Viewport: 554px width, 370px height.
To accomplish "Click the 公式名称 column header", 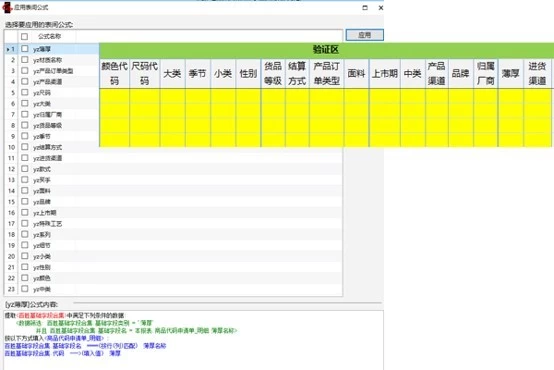I will [x=49, y=36].
